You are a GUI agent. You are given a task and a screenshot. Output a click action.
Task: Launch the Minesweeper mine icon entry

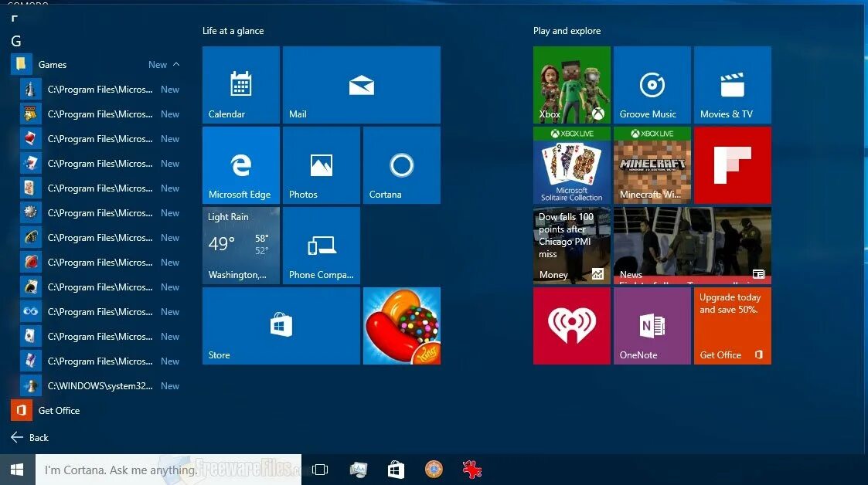(x=100, y=213)
